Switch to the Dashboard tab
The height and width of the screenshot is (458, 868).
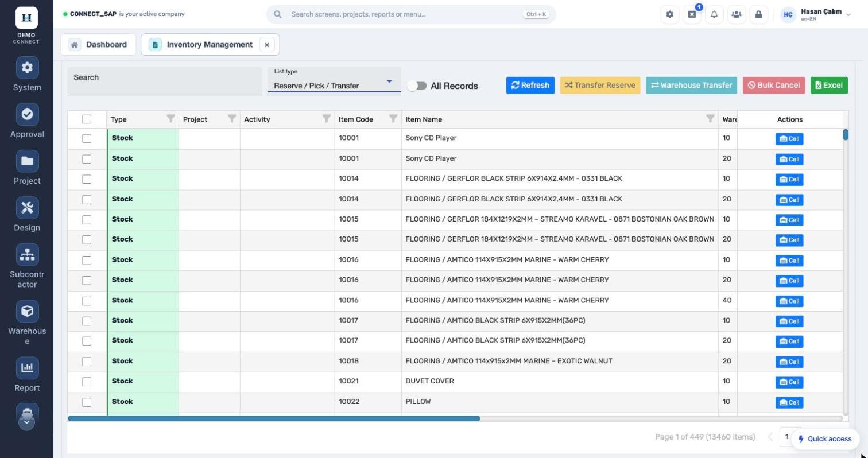[98, 45]
